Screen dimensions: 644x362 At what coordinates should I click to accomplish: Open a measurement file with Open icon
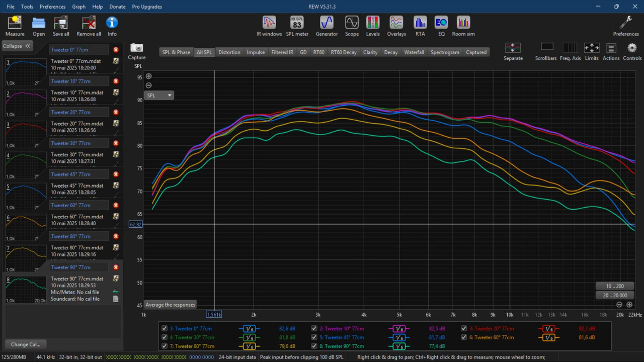pyautogui.click(x=39, y=26)
